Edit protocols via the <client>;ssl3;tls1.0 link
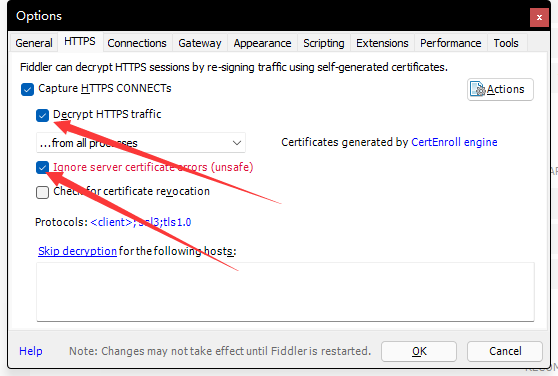The height and width of the screenshot is (376, 558). [141, 222]
